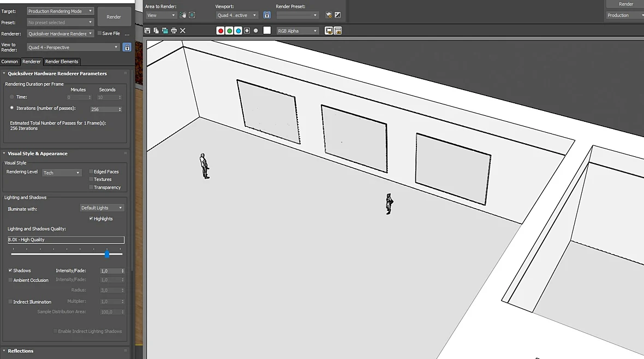Enable the Ambient Occlusion checkbox
The width and height of the screenshot is (644, 359).
coord(10,280)
